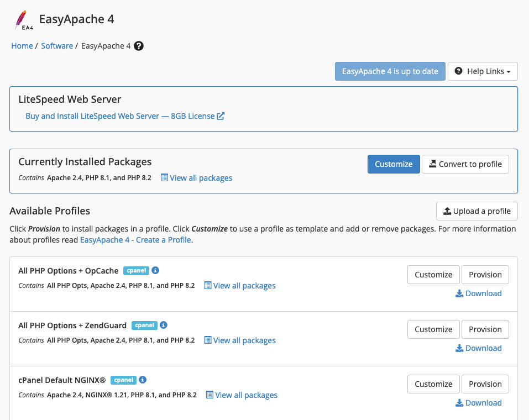Image resolution: width=529 pixels, height=420 pixels.
Task: Customize the All PHP Options + ZendGuard profile
Action: coord(433,329)
